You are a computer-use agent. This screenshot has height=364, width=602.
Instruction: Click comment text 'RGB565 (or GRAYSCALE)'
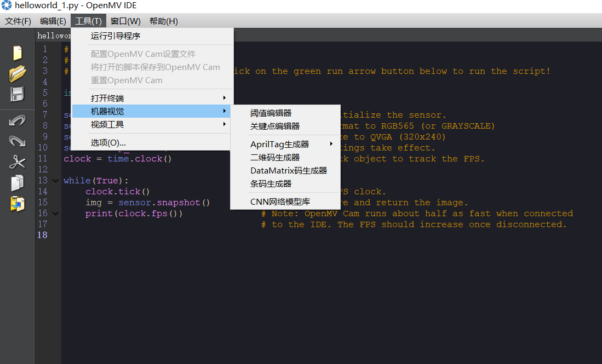pos(438,126)
